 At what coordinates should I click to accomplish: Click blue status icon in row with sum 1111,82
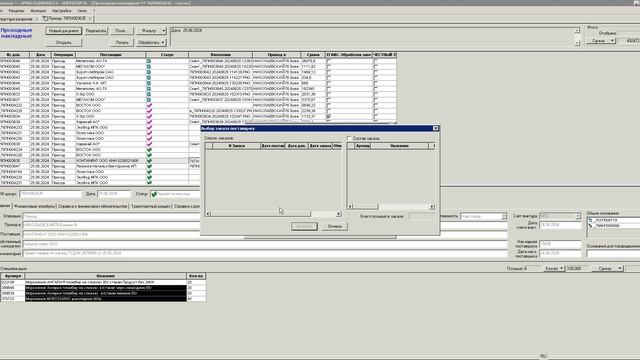149,66
